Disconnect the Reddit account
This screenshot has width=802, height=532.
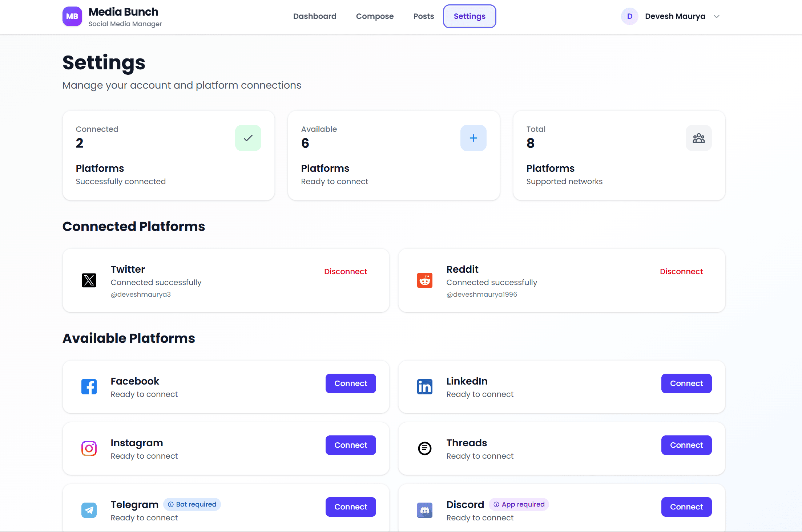[681, 272]
